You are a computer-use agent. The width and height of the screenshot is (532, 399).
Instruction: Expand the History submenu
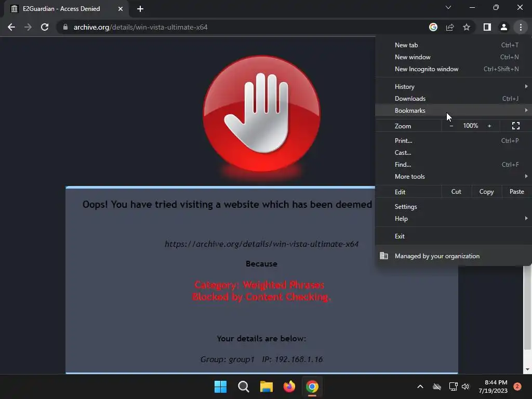pos(454,87)
